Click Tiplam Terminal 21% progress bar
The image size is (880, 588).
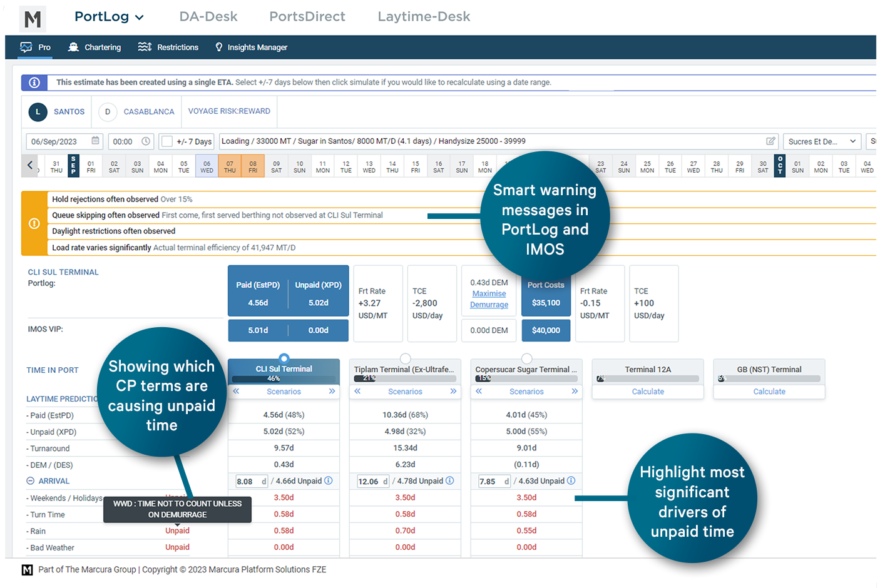[x=405, y=378]
